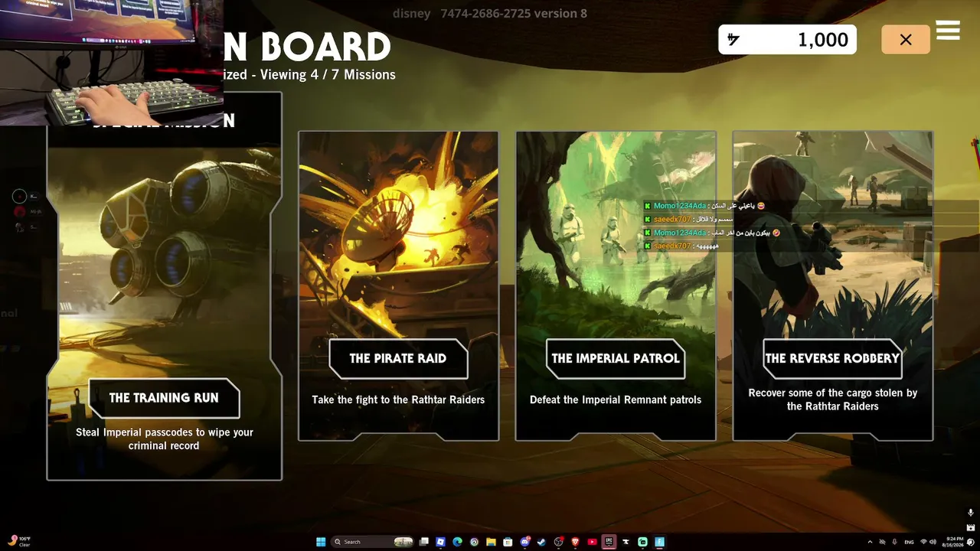Open YouTube from the taskbar
980x551 pixels.
[593, 542]
